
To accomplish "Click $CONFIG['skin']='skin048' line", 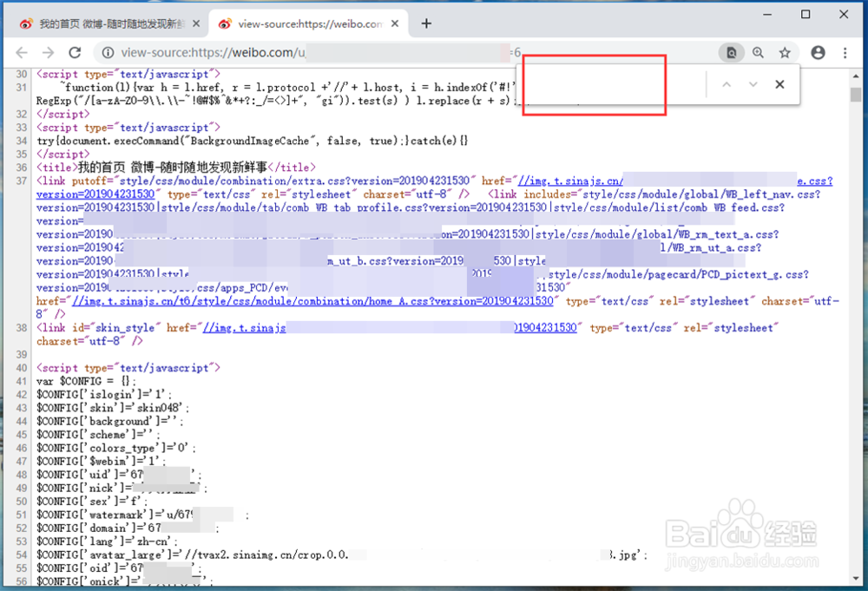I will tap(113, 408).
